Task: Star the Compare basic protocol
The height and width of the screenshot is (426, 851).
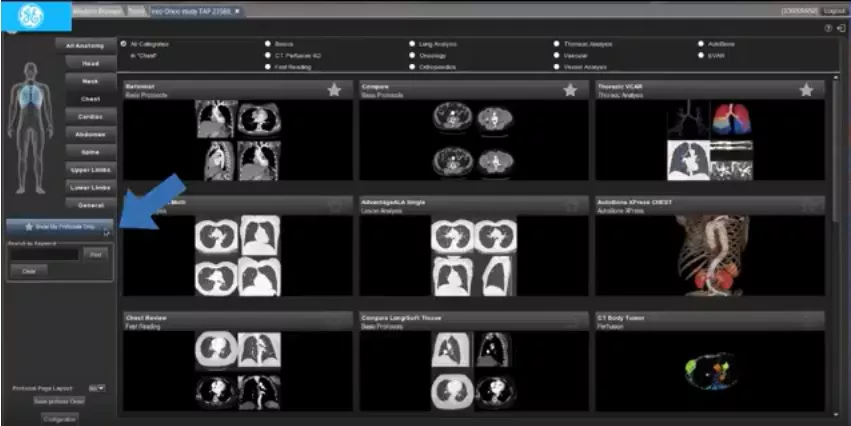Action: pos(570,90)
